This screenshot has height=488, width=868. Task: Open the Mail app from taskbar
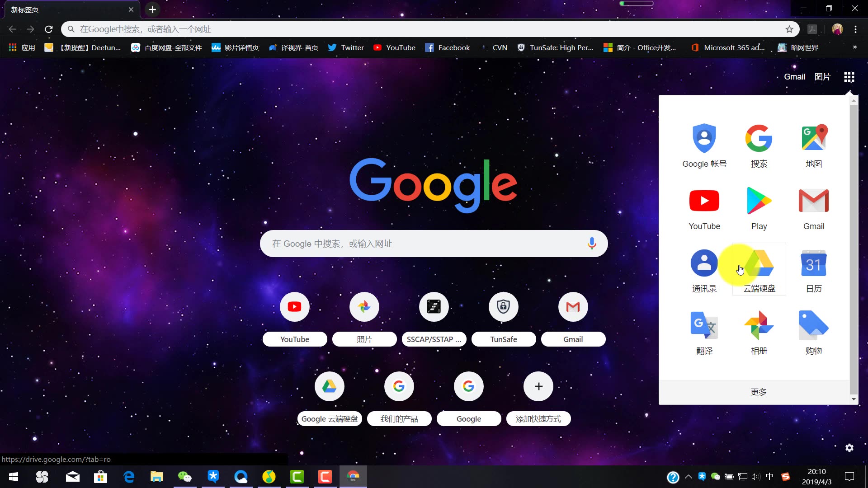(72, 477)
